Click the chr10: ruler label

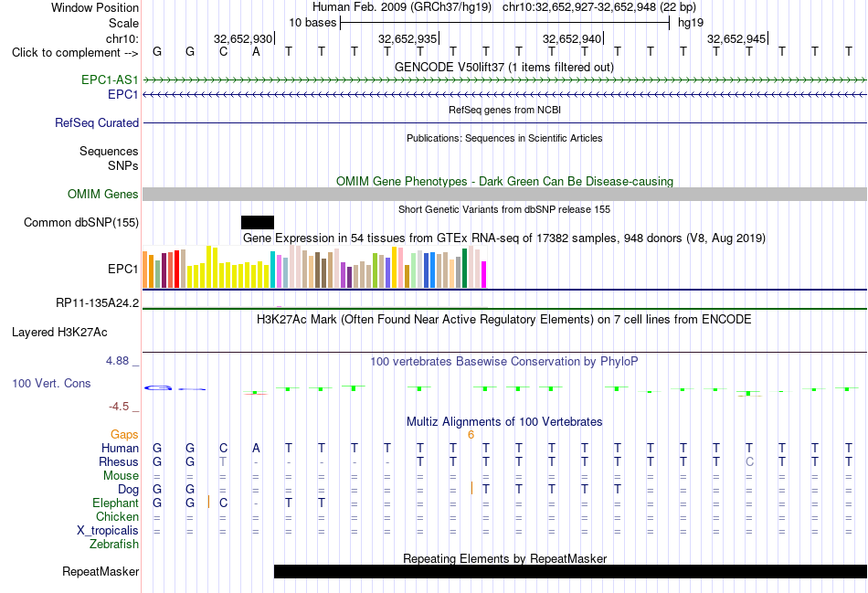[x=122, y=38]
